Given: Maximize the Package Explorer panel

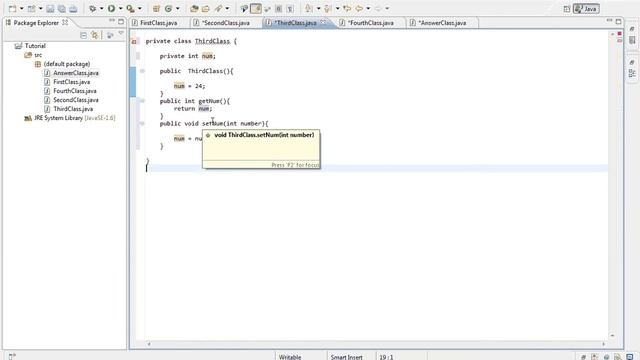Looking at the screenshot, I should (x=121, y=21).
